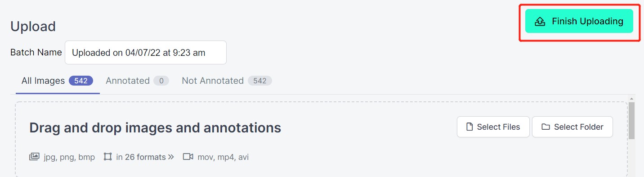Viewport: 644px width, 177px height.
Task: Click the scrollbar up arrow
Action: [632, 99]
